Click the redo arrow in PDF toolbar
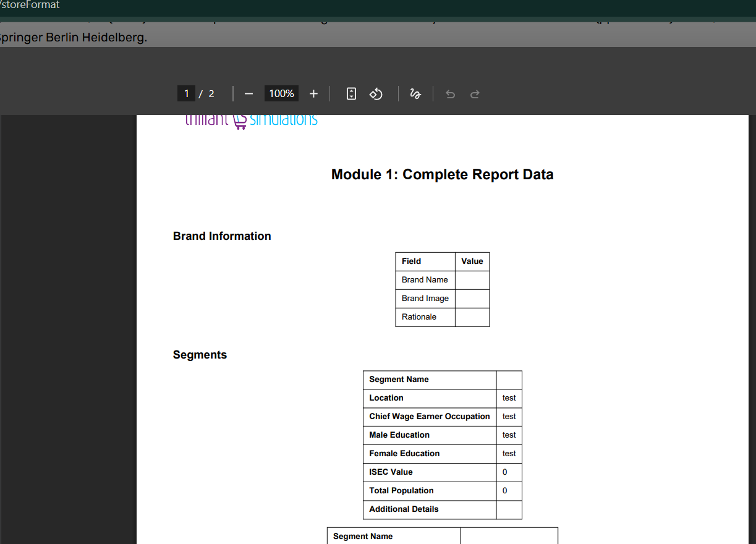The height and width of the screenshot is (544, 756). coord(475,95)
